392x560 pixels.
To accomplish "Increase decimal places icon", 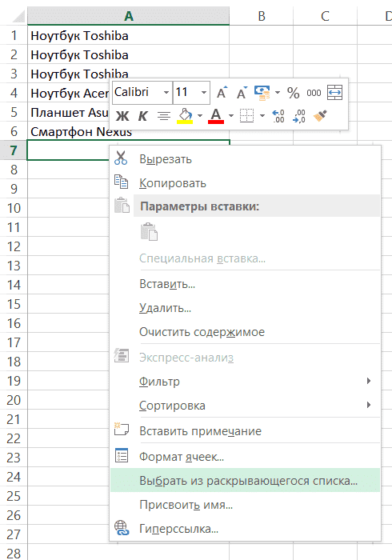I will click(x=278, y=116).
